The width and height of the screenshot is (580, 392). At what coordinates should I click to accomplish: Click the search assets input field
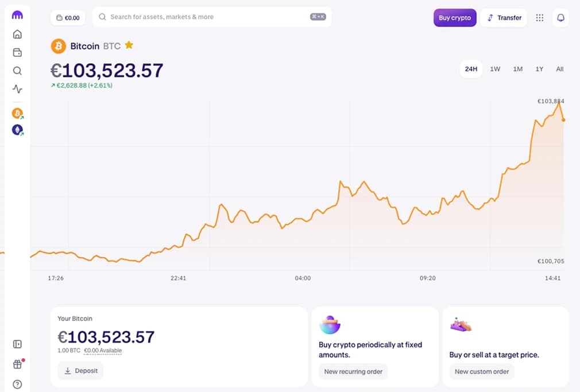pos(207,17)
